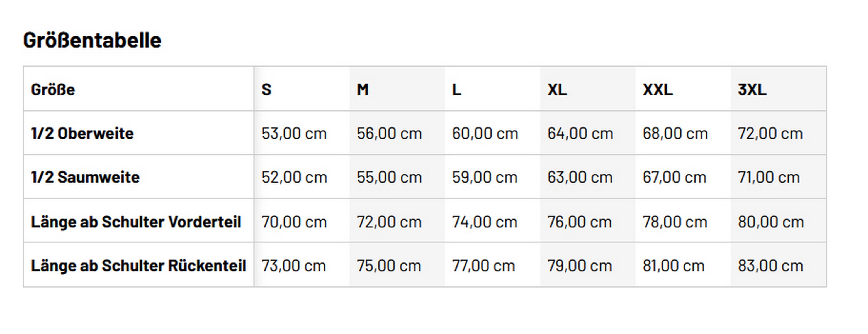This screenshot has width=868, height=334.
Task: Select the 1/2 Saumweite row label
Action: tap(85, 177)
